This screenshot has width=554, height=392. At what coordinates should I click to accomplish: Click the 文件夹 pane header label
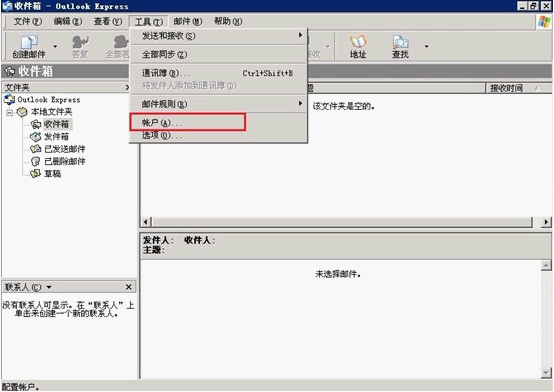tap(17, 87)
